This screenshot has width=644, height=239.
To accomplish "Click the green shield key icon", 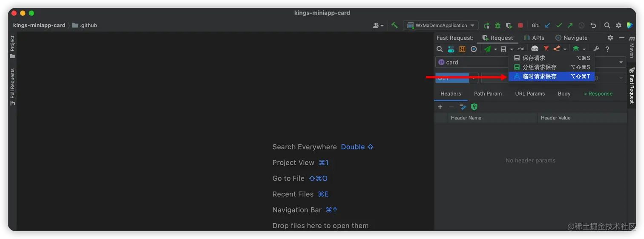I will (x=474, y=107).
